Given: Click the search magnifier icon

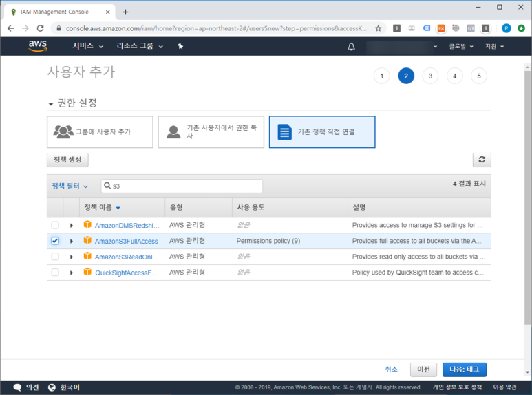Looking at the screenshot, I should point(107,186).
